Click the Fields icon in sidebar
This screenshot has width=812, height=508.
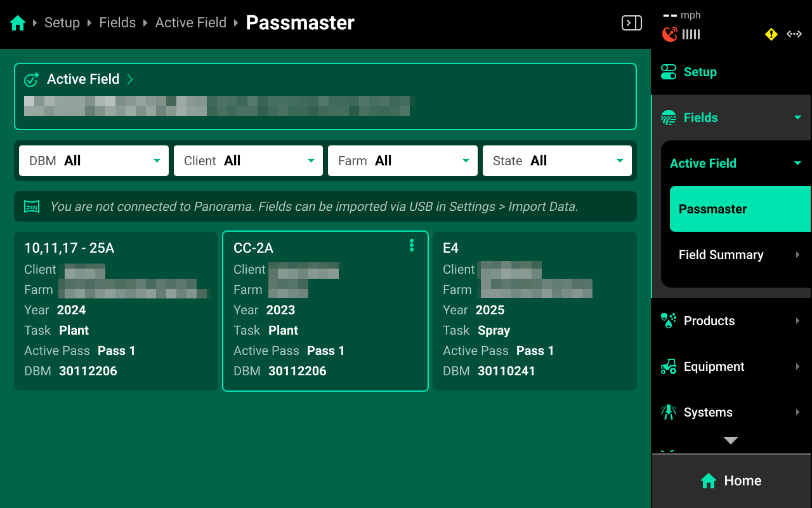(669, 117)
